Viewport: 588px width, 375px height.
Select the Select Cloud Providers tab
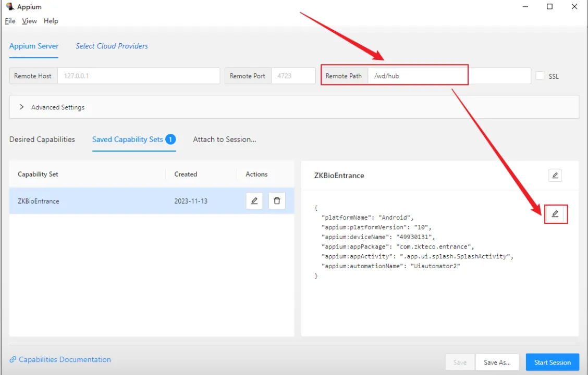point(112,46)
